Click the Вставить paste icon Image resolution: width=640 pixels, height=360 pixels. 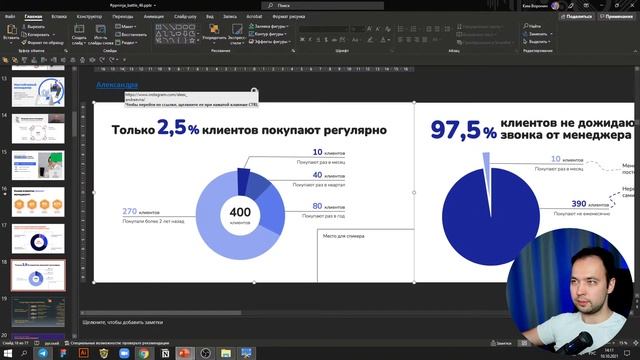(x=11, y=30)
